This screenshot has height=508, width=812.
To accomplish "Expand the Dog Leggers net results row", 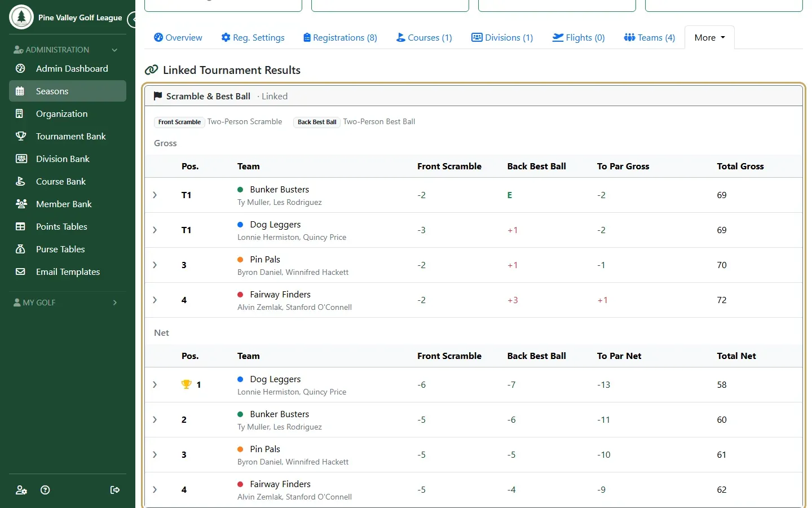I will tap(155, 384).
